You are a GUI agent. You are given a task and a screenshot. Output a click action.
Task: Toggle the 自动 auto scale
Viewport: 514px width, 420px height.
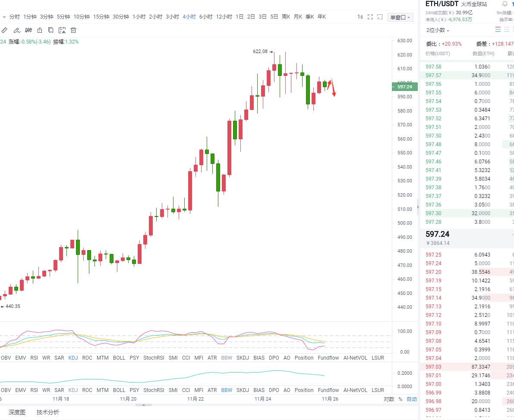coord(412,399)
